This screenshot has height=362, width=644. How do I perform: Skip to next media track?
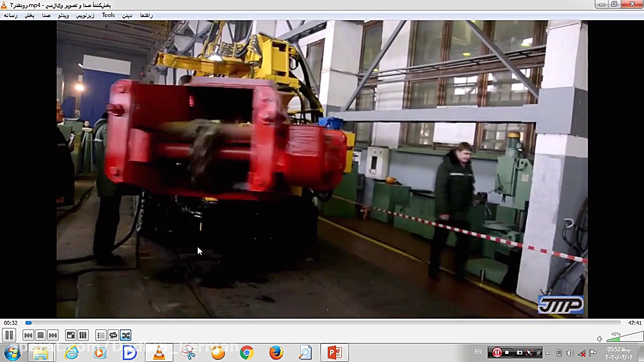53,335
